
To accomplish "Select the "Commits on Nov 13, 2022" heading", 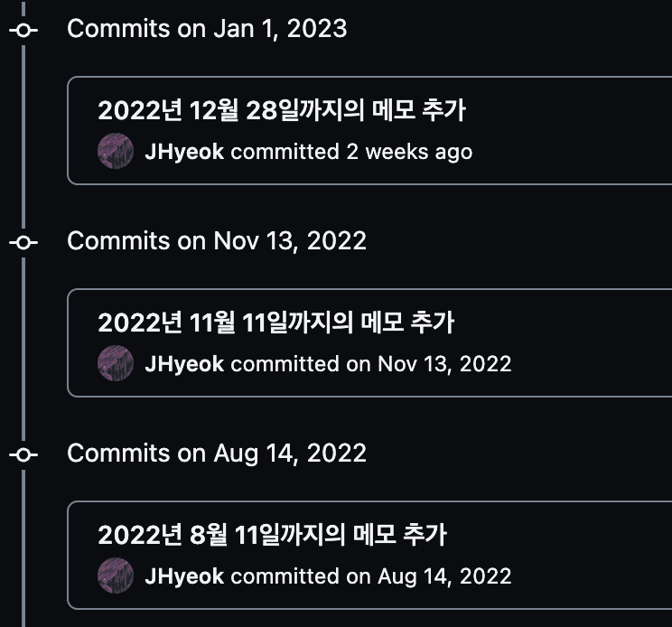I will (x=217, y=241).
